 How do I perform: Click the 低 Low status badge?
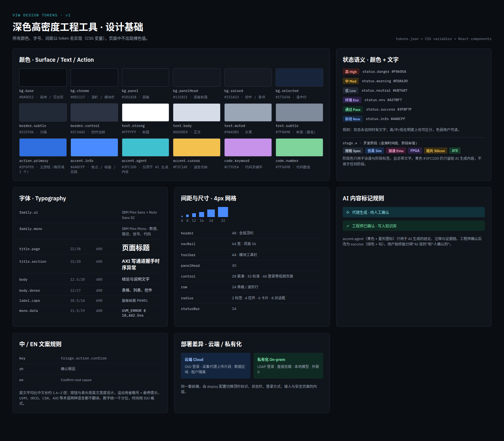(x=351, y=91)
